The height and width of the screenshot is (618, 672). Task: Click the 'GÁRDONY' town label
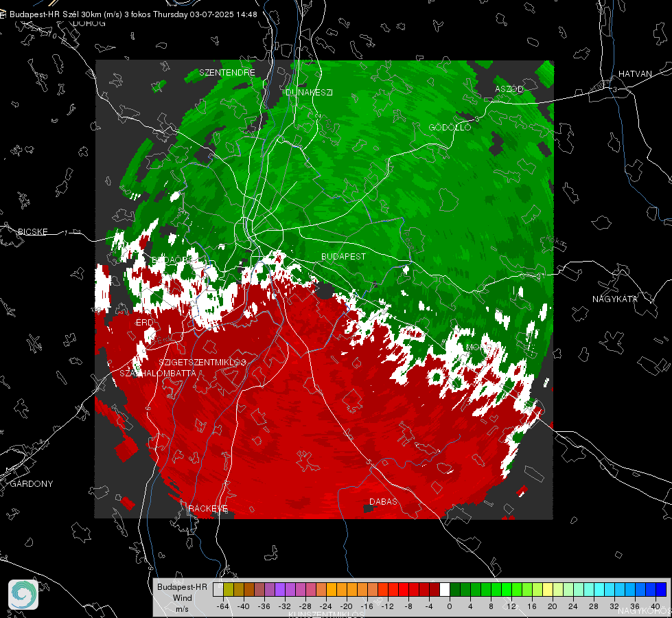pos(32,484)
